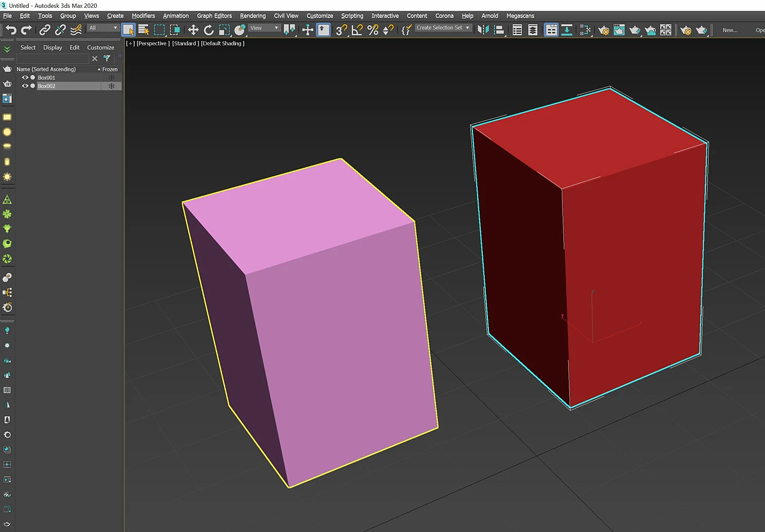This screenshot has width=765, height=532.
Task: Toggle the Percent Snap icon
Action: (x=373, y=30)
